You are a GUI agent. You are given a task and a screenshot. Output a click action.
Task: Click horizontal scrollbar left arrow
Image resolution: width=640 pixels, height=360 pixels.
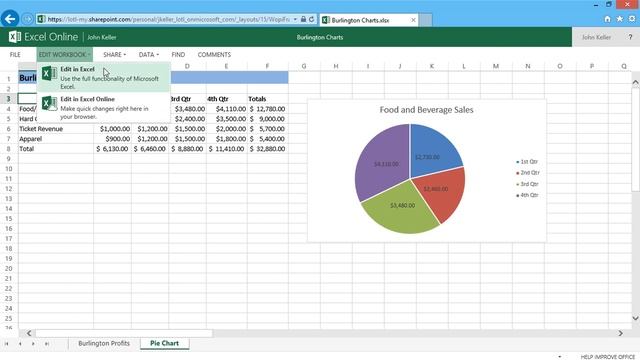click(x=29, y=333)
